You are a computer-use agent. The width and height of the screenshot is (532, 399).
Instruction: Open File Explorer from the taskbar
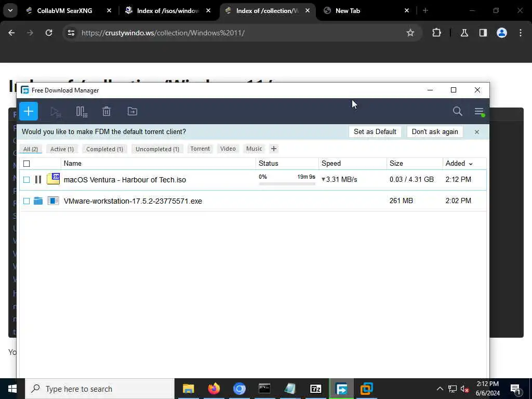188,389
